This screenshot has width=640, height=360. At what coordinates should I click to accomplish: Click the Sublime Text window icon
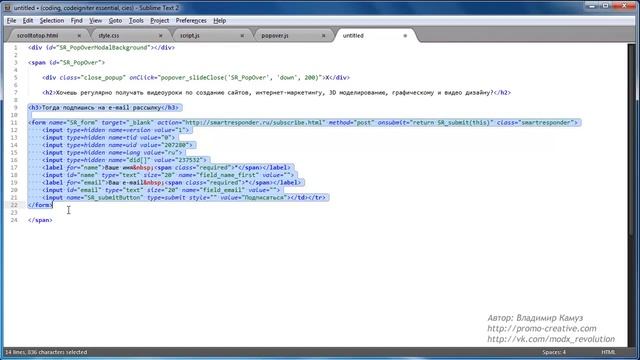pos(7,8)
